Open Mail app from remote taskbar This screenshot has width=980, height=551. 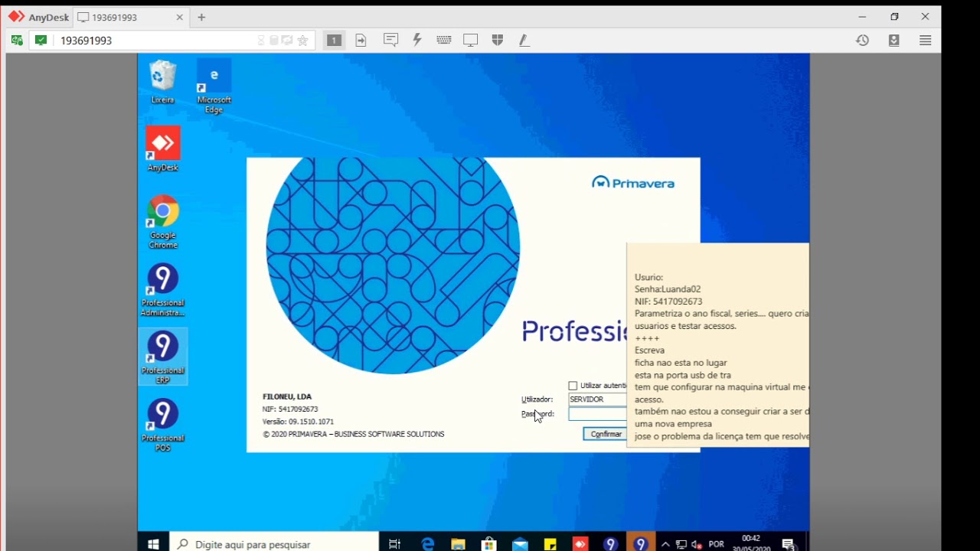pos(520,544)
